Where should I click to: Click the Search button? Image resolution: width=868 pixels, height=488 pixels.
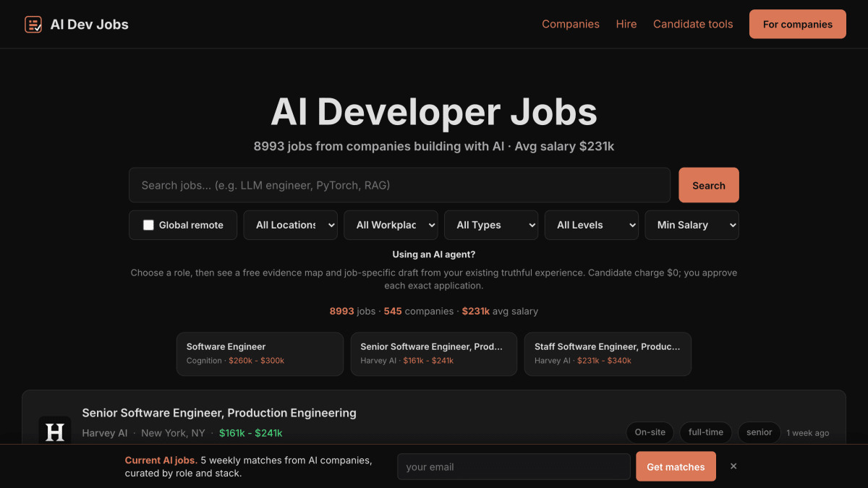[709, 185]
